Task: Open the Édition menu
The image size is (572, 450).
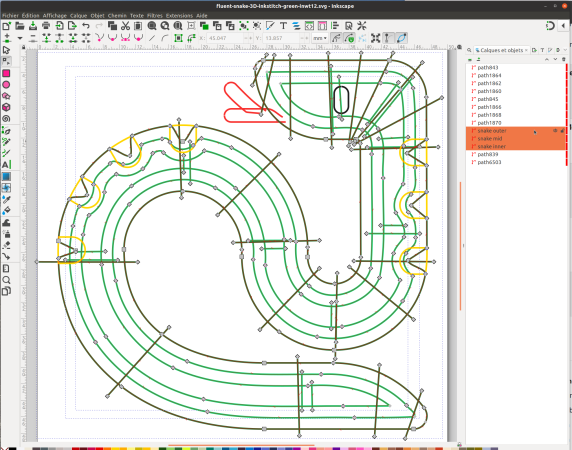Action: pos(30,16)
